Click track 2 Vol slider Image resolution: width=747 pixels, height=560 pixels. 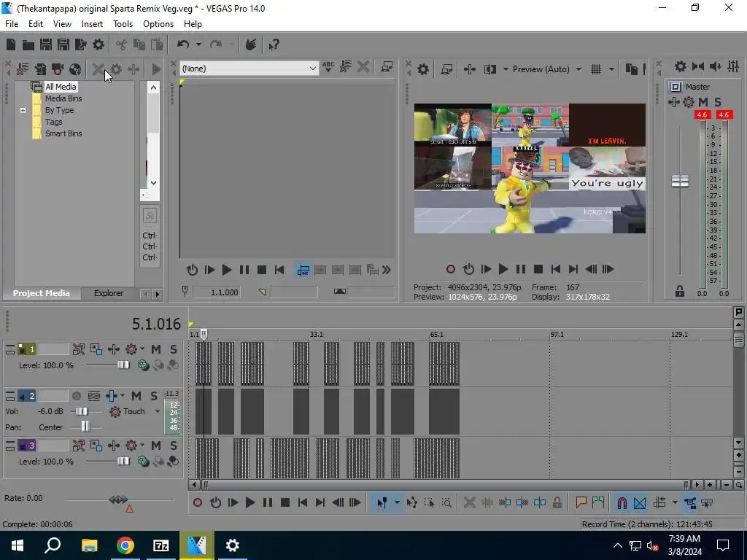tap(82, 411)
